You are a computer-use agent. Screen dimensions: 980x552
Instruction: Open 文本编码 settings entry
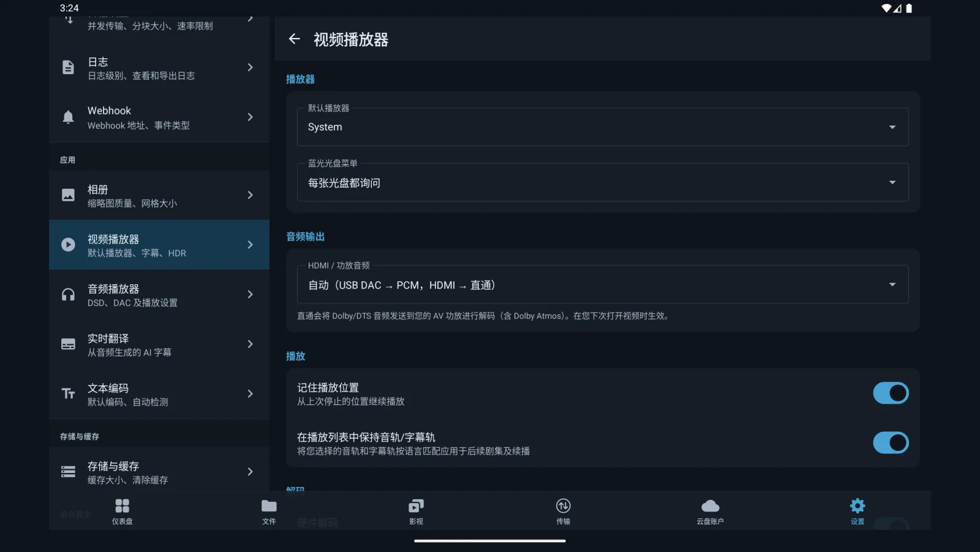click(159, 393)
